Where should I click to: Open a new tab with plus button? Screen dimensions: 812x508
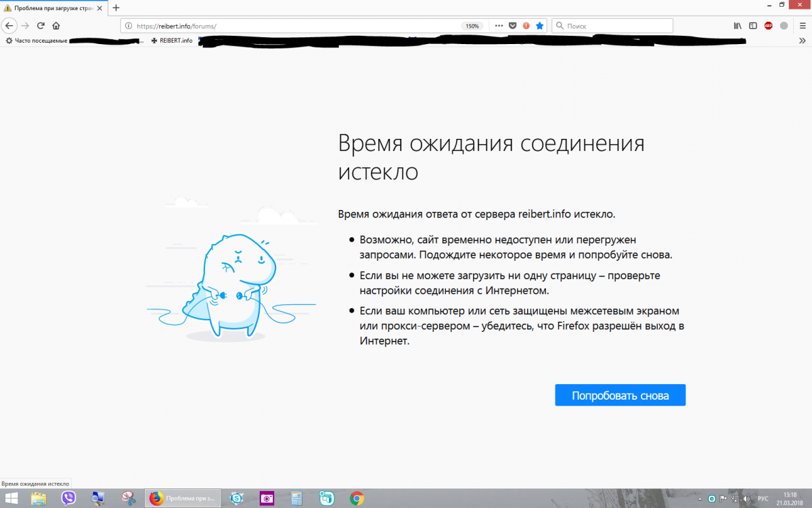coord(116,8)
